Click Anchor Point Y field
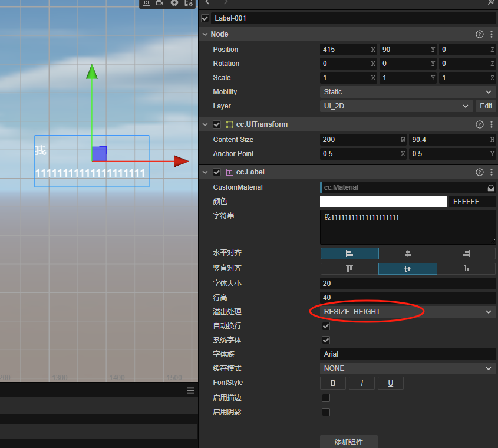This screenshot has height=448, width=498. click(453, 154)
